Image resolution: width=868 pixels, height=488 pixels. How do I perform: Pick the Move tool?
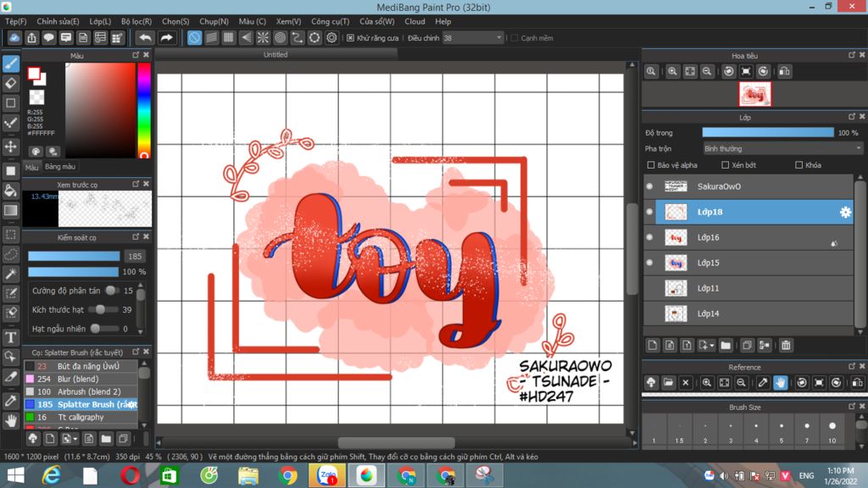(11, 147)
